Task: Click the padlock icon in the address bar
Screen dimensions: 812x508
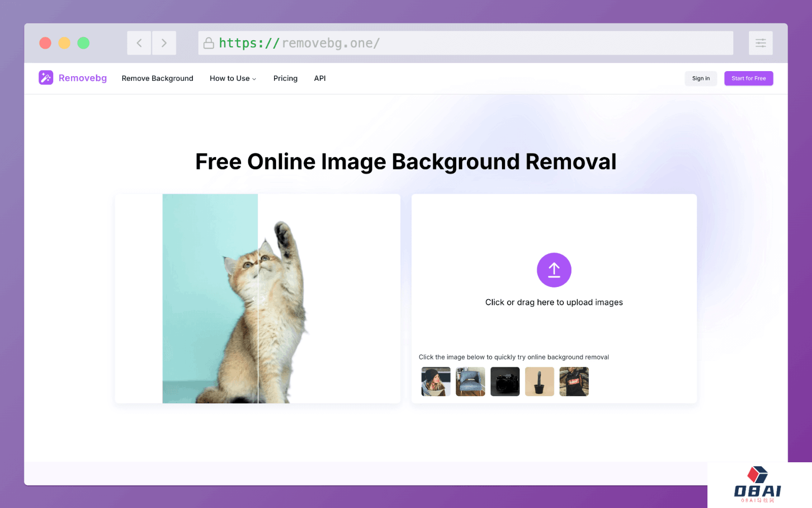Action: pyautogui.click(x=209, y=43)
